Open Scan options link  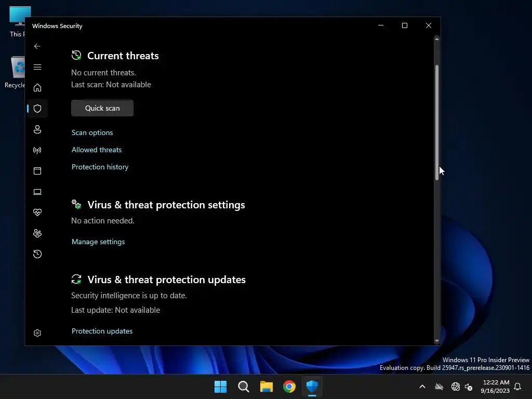pyautogui.click(x=92, y=132)
